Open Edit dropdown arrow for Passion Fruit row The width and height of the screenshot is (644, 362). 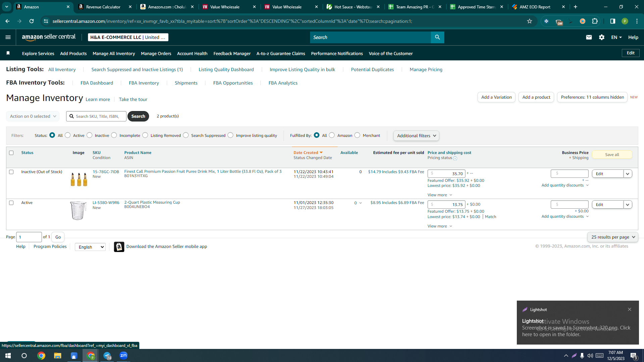(628, 174)
